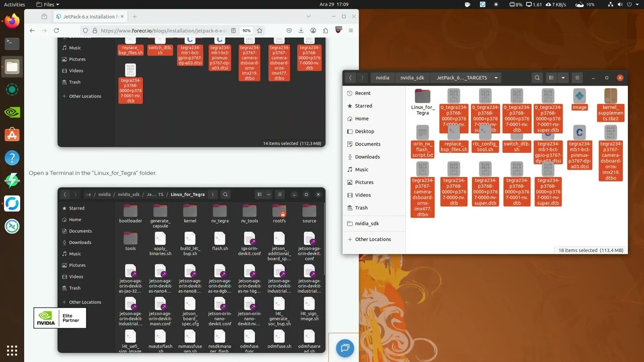The image size is (644, 362).
Task: Click NVIDIA Elite Partner badge
Action: (x=60, y=318)
